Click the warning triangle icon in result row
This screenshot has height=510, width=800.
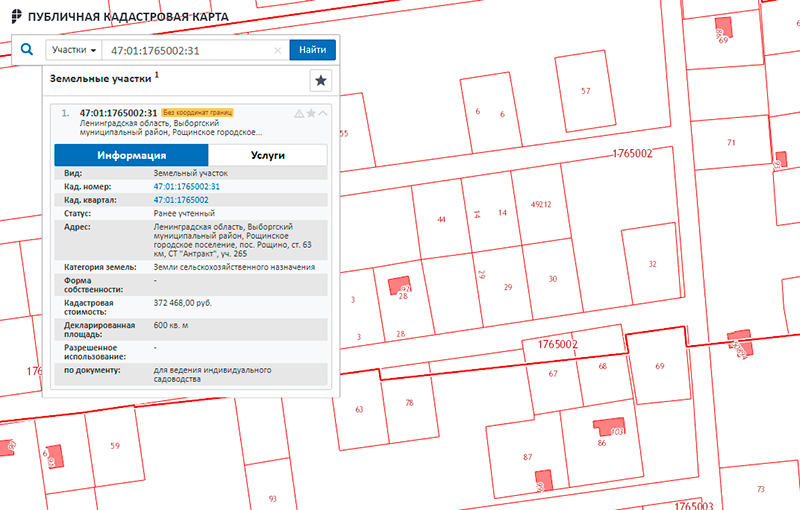pyautogui.click(x=299, y=113)
